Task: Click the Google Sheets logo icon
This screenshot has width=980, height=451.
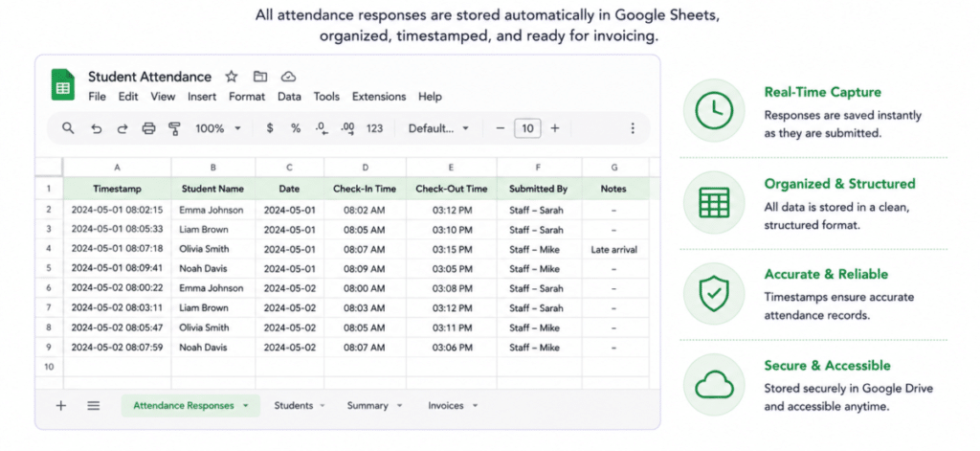Action: pyautogui.click(x=62, y=84)
